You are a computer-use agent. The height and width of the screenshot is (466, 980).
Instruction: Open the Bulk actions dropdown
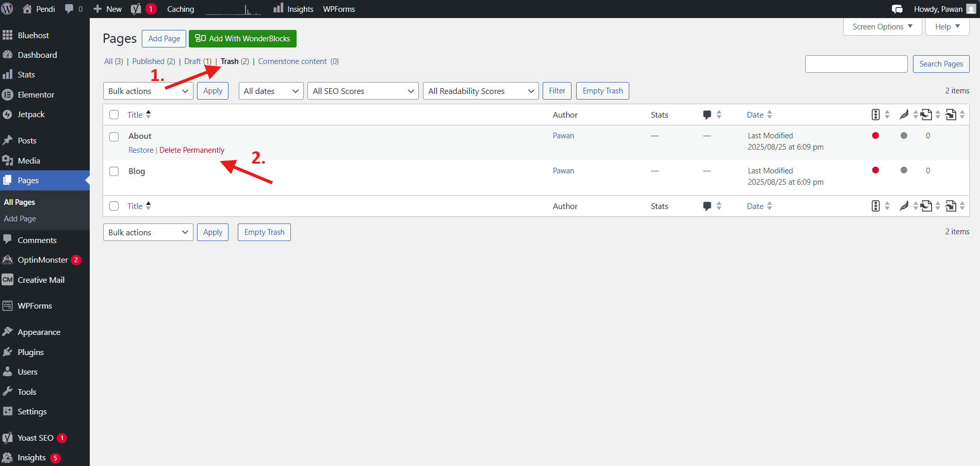click(148, 91)
